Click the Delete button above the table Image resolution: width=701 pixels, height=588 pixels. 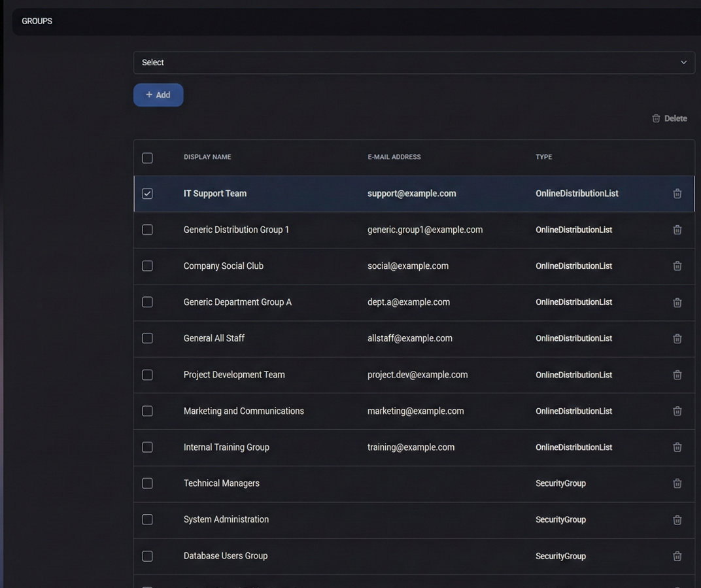tap(669, 118)
